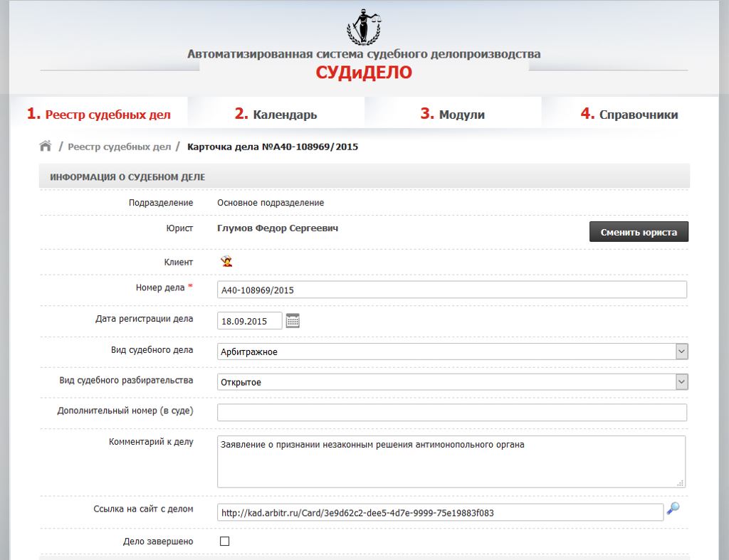Click into the "Комментарий к делу" textarea
729x560 pixels.
pos(451,462)
